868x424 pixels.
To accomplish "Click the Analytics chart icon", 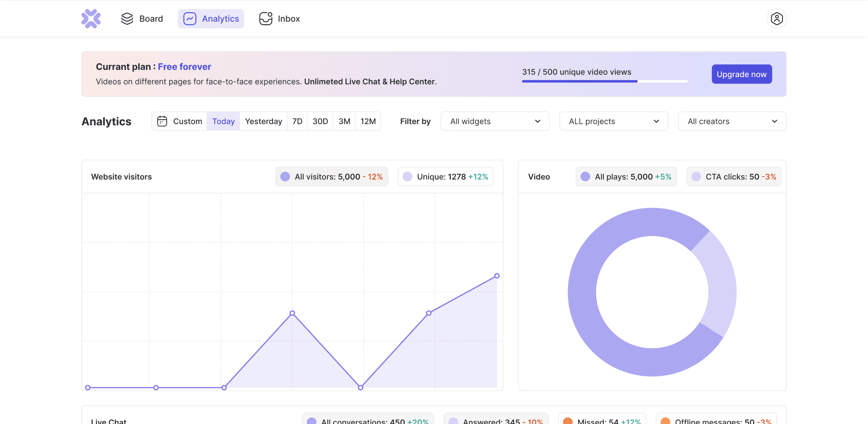I will (190, 18).
